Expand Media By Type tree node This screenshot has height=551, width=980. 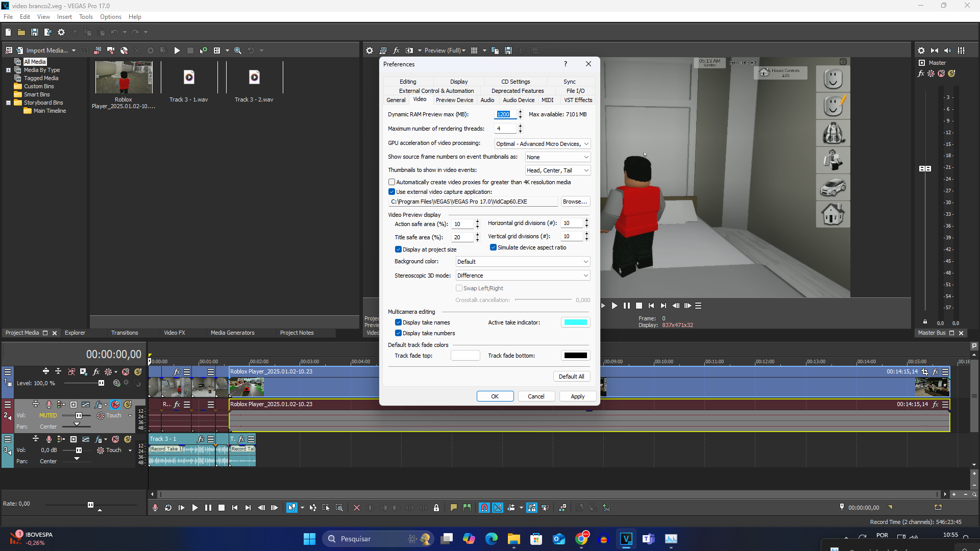tap(9, 70)
